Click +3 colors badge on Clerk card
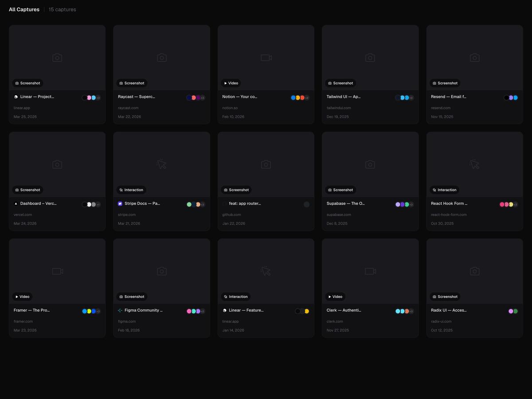The height and width of the screenshot is (399, 532). point(411,311)
